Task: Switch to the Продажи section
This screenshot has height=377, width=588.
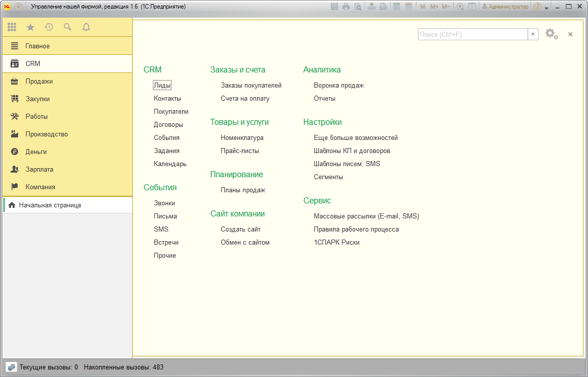Action: (67, 81)
